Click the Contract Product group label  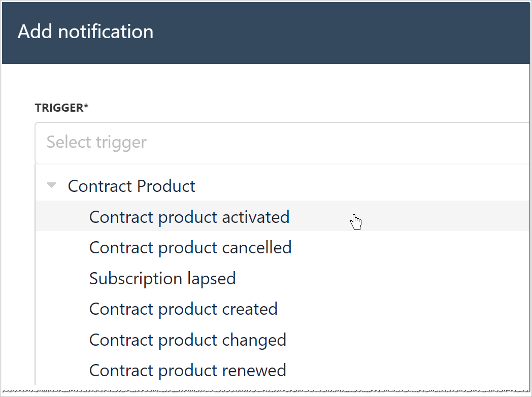pyautogui.click(x=131, y=186)
